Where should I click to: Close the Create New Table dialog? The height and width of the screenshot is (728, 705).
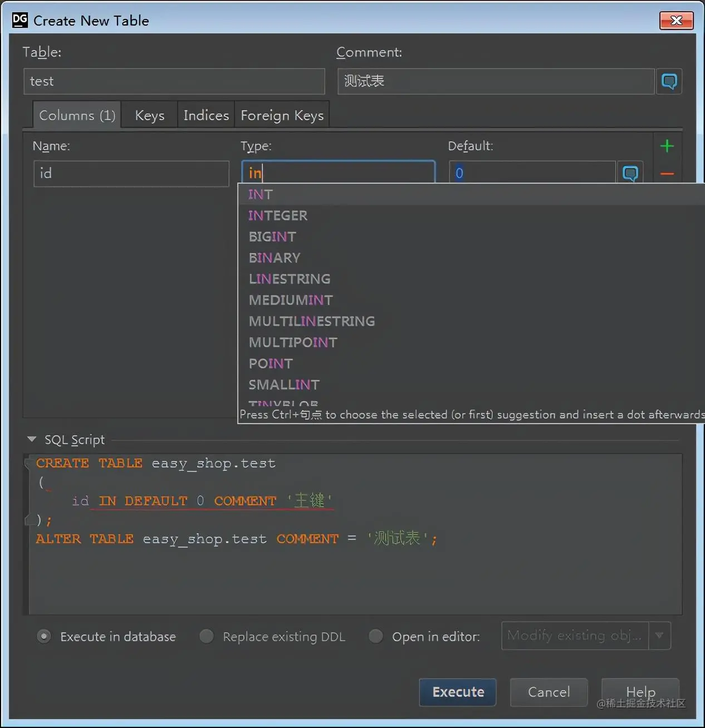(x=676, y=20)
